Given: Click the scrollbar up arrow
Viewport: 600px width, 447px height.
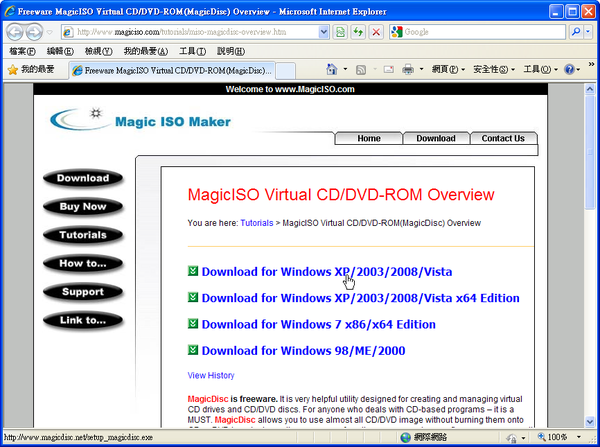Looking at the screenshot, I should tap(590, 89).
